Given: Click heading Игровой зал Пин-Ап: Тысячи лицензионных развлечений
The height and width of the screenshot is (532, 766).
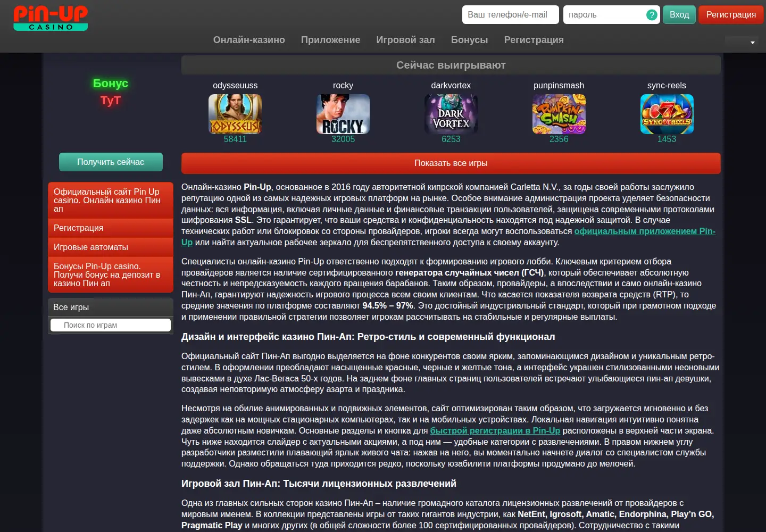Looking at the screenshot, I should (x=319, y=484).
